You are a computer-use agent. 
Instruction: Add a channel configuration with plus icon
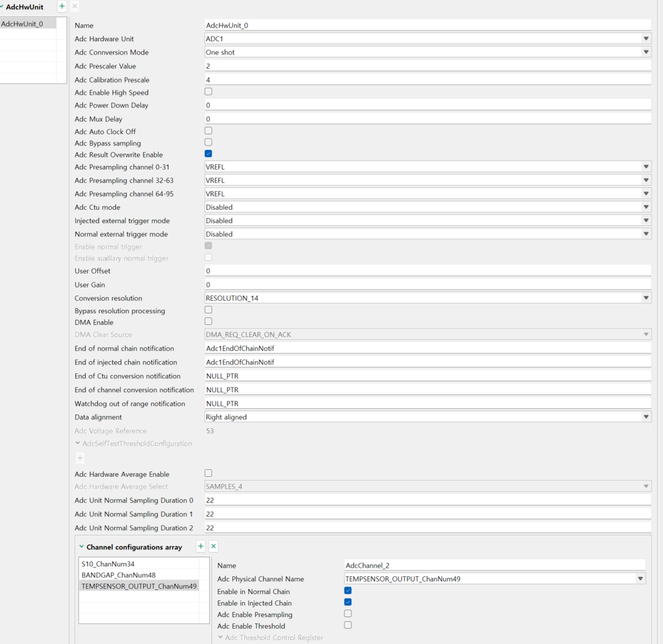[x=201, y=546]
